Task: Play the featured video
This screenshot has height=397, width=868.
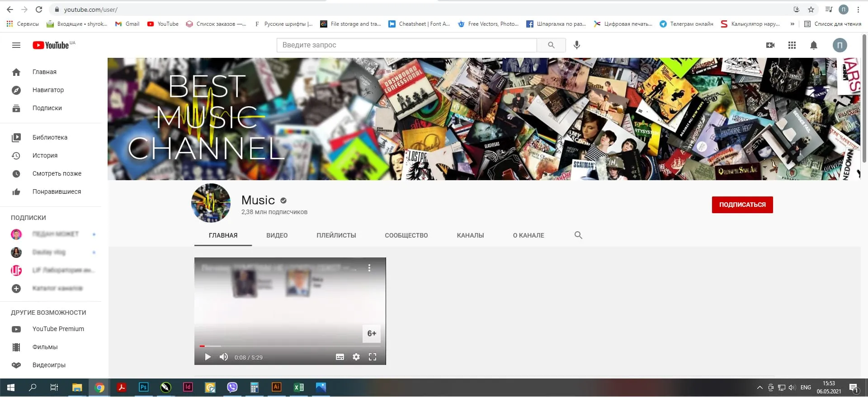Action: [x=208, y=357]
